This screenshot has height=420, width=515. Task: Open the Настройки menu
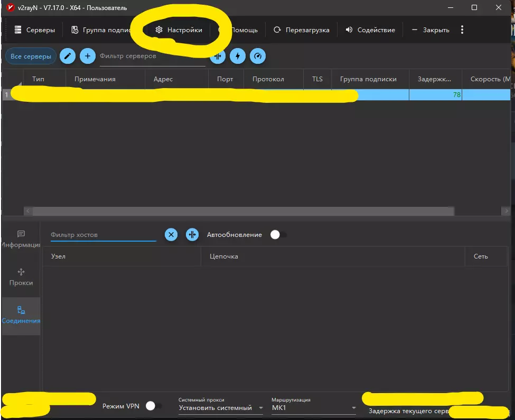179,30
